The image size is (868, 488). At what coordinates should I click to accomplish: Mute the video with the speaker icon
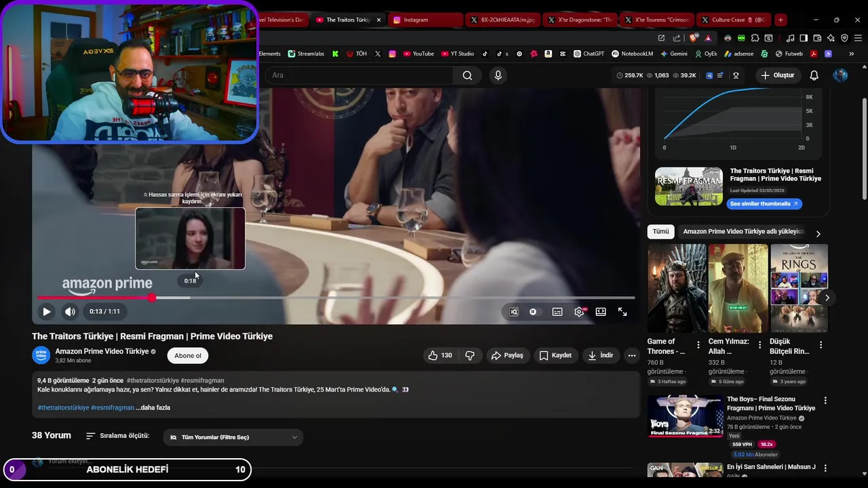coord(70,312)
